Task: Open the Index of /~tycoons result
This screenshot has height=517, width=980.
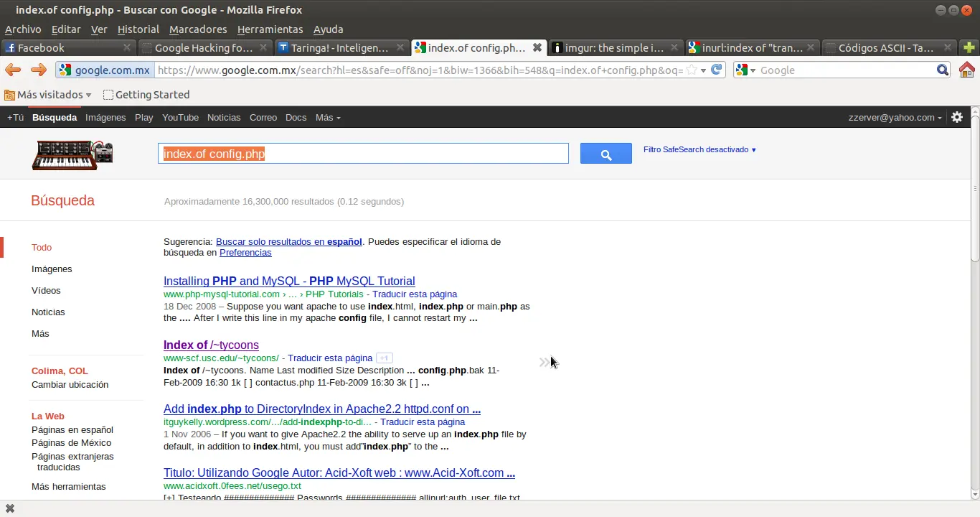Action: click(x=211, y=345)
